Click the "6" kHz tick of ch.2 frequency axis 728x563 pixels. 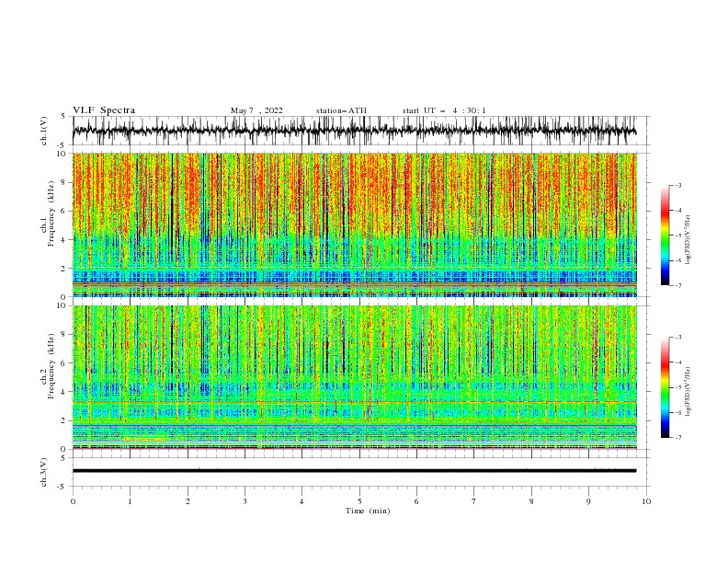[64, 363]
